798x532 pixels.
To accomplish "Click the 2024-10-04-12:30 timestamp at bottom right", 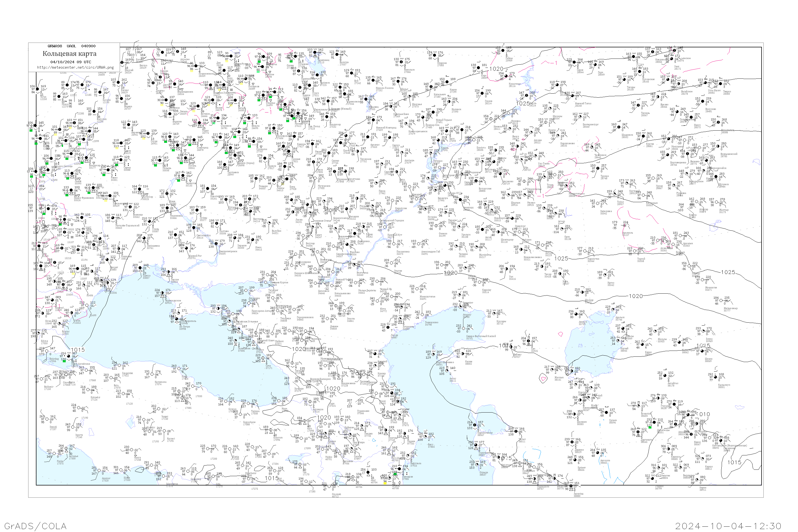I will 728,526.
